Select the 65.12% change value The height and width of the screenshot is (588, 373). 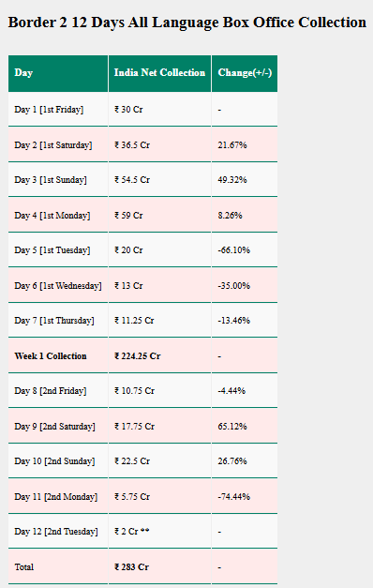(x=232, y=427)
